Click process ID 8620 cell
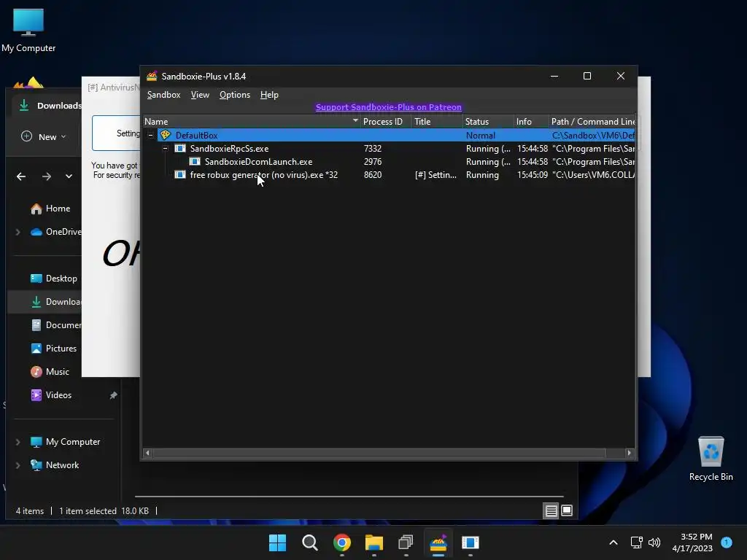Viewport: 747px width, 560px height. pyautogui.click(x=373, y=175)
